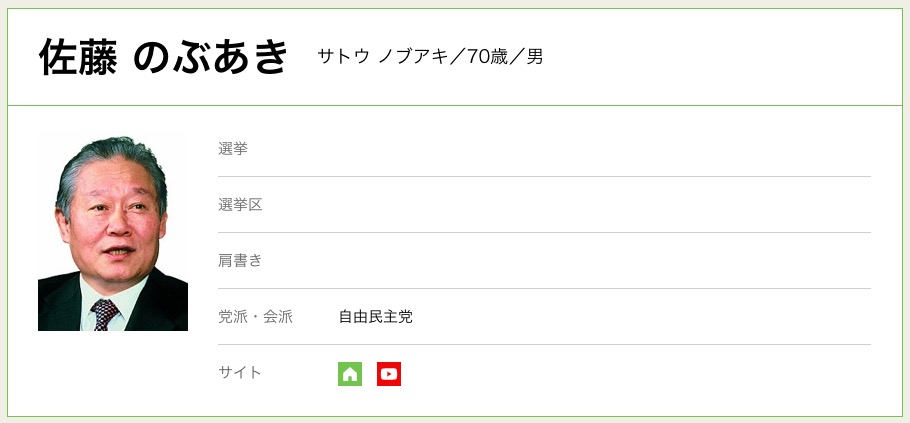Click the green divider line below the name header

coord(455,105)
